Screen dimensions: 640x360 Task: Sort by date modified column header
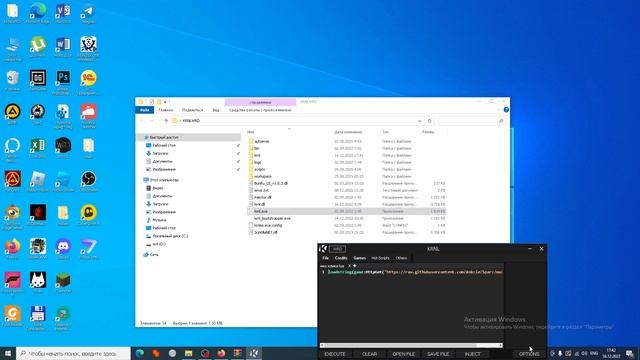[x=348, y=132]
